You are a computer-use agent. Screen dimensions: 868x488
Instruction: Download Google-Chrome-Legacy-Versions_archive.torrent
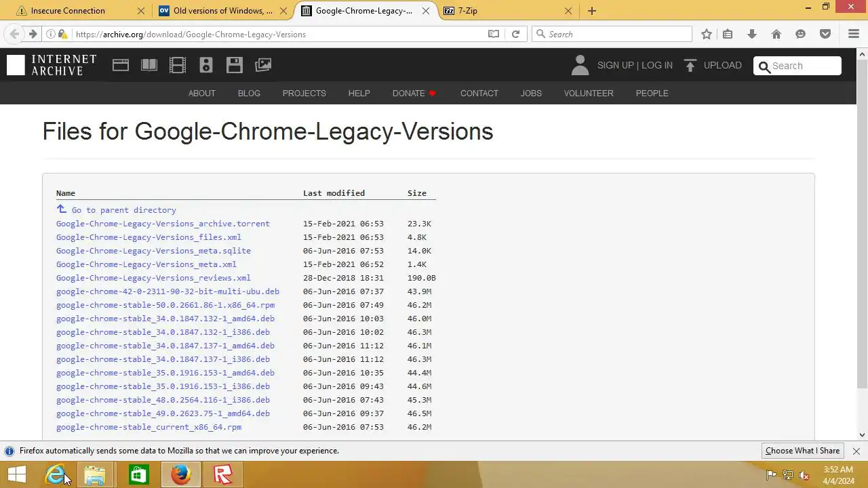(x=163, y=224)
